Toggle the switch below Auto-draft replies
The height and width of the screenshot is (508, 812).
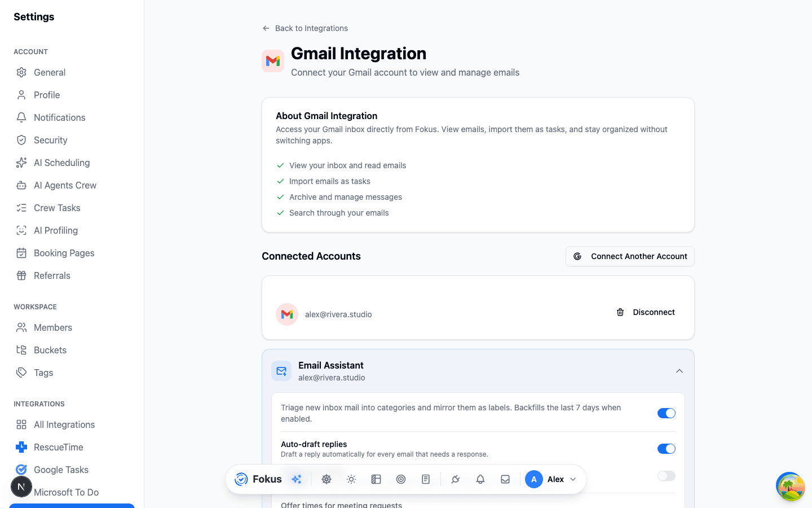pos(667,476)
